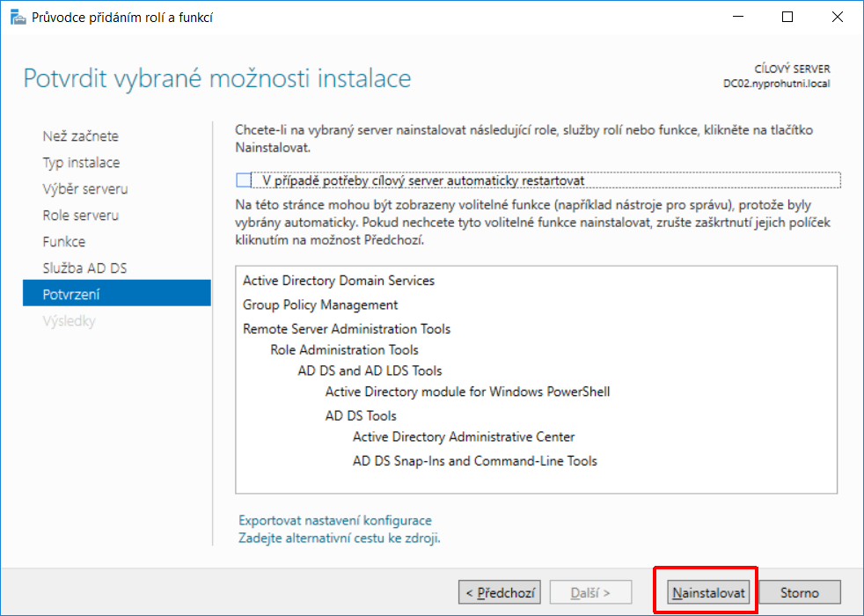Open Zadejte alternativní cestu ke zdroji link
The height and width of the screenshot is (616, 864).
(x=340, y=539)
